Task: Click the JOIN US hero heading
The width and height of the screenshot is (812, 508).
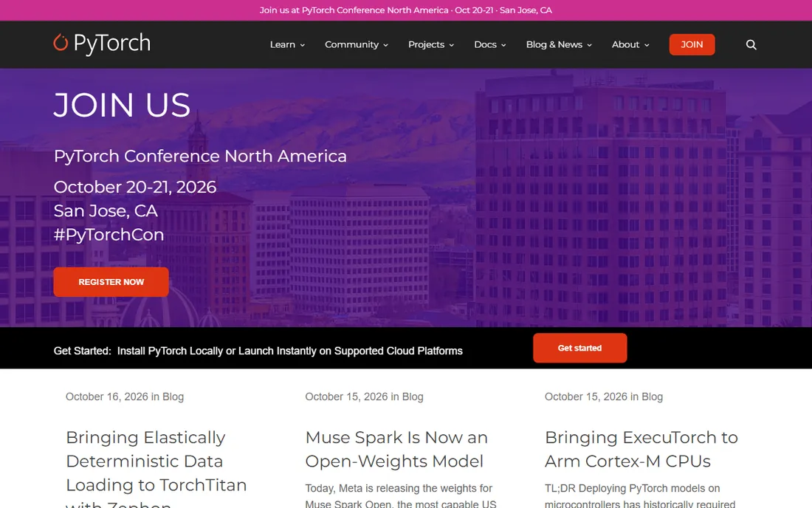Action: (123, 105)
